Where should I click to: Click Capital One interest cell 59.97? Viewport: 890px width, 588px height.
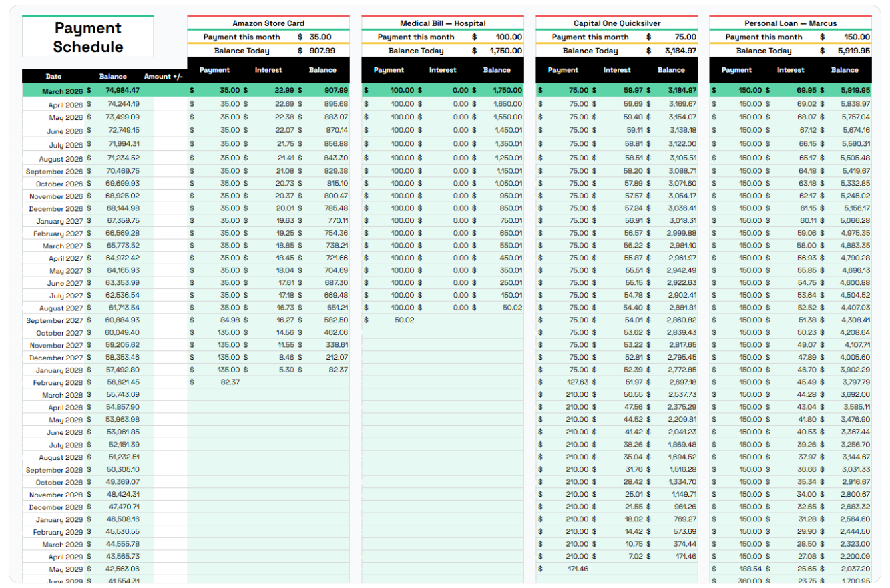(x=634, y=90)
